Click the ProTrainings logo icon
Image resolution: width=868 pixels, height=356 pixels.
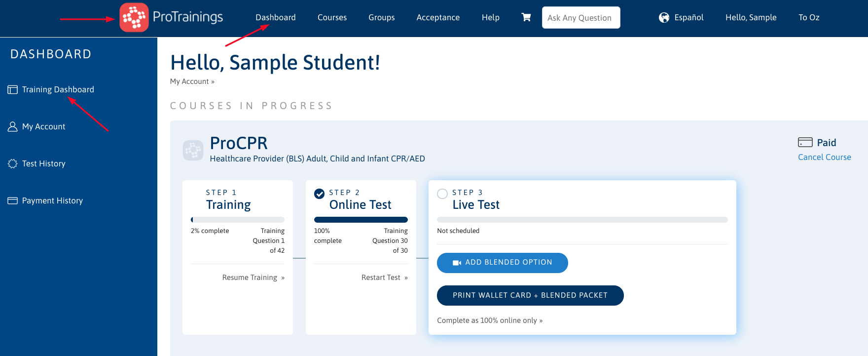coord(134,17)
